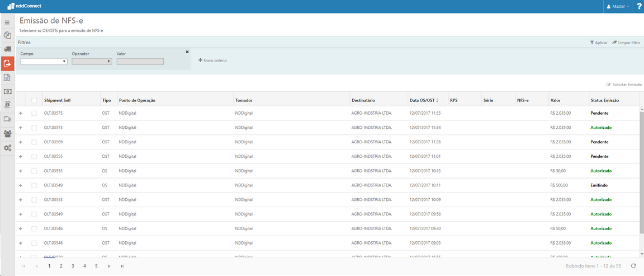Image resolution: width=644 pixels, height=276 pixels.
Task: Open the Campo dropdown
Action: (44, 62)
